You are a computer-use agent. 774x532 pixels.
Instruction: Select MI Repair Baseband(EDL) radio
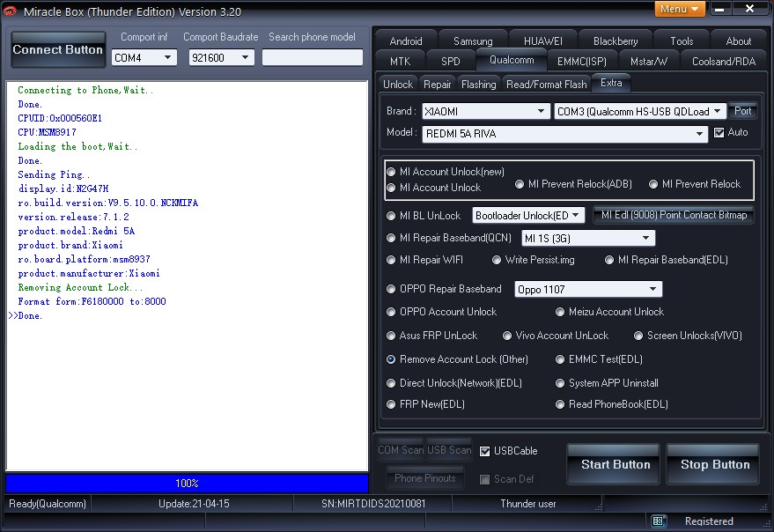coord(609,260)
